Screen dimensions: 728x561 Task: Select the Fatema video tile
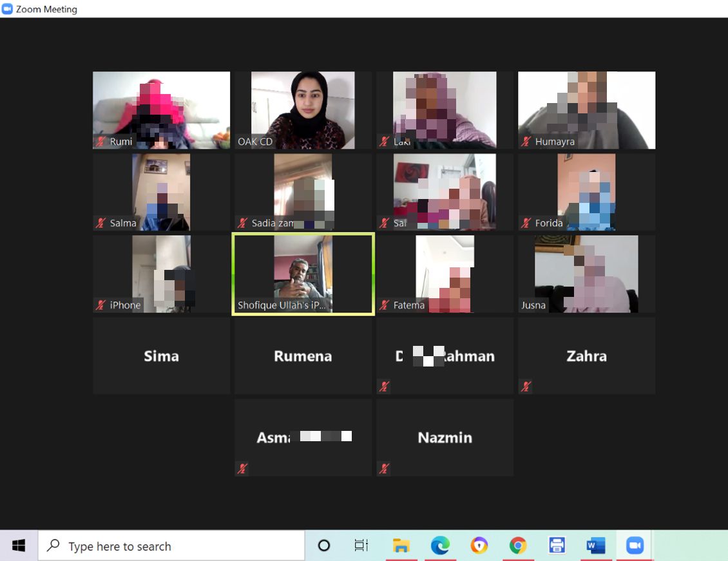click(445, 274)
